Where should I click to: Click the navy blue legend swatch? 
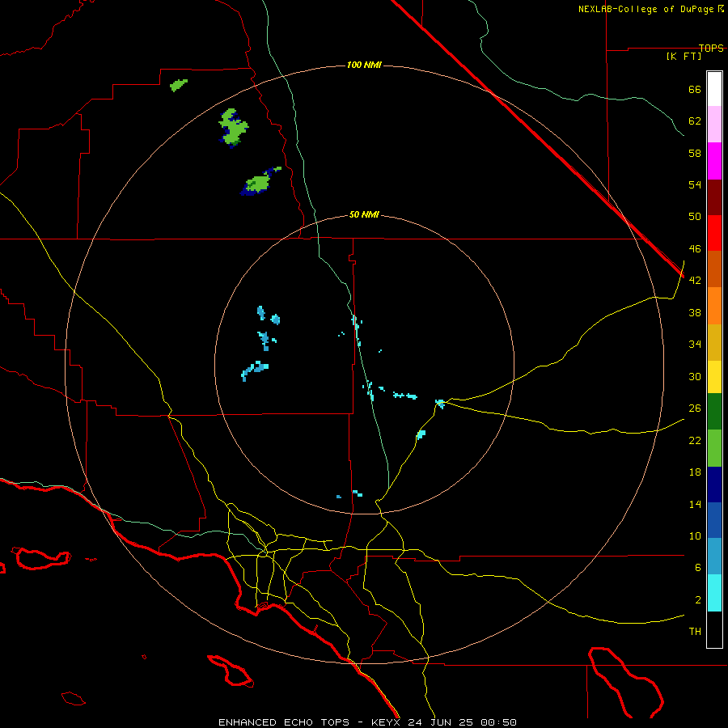click(714, 485)
